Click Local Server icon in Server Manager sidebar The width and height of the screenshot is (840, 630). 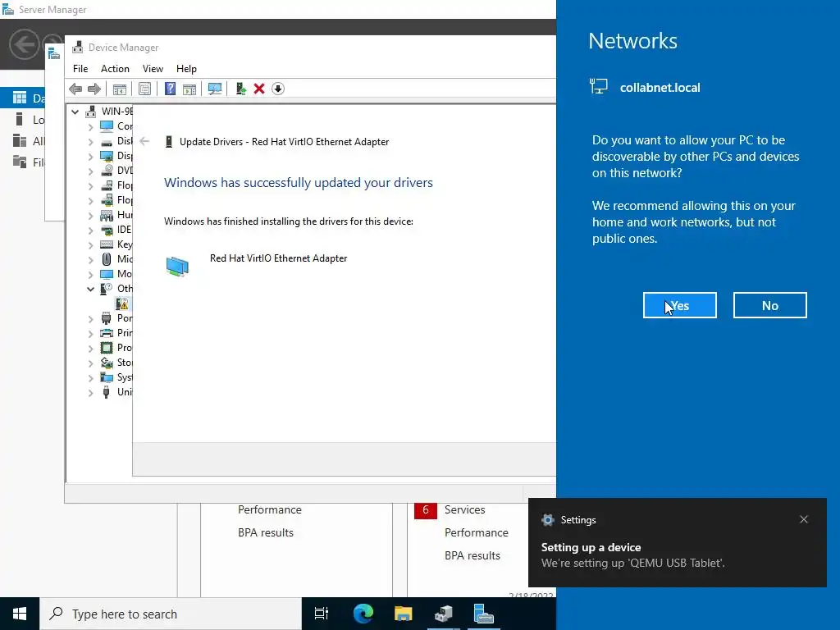click(x=20, y=119)
